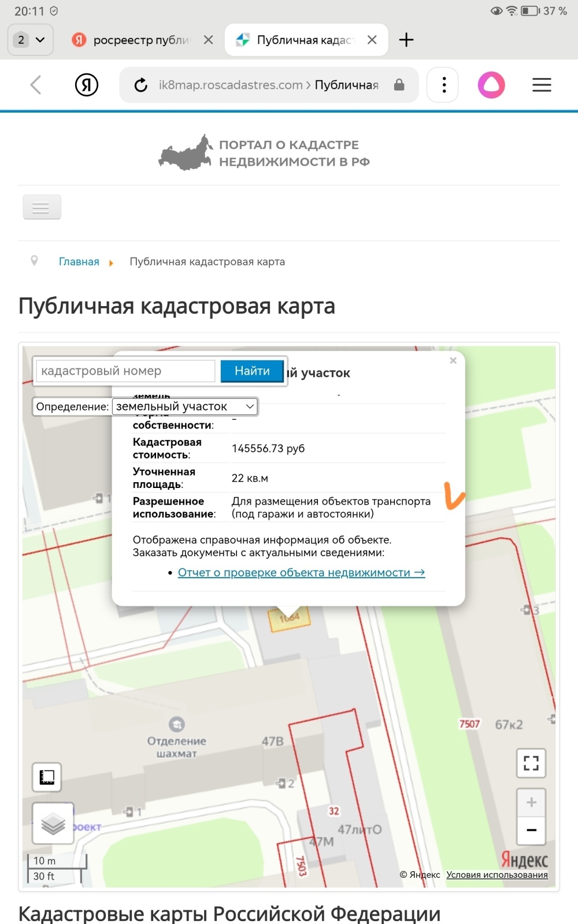Viewport: 578px width, 924px height.
Task: Click the Главная breadcrumb link
Action: click(x=79, y=262)
